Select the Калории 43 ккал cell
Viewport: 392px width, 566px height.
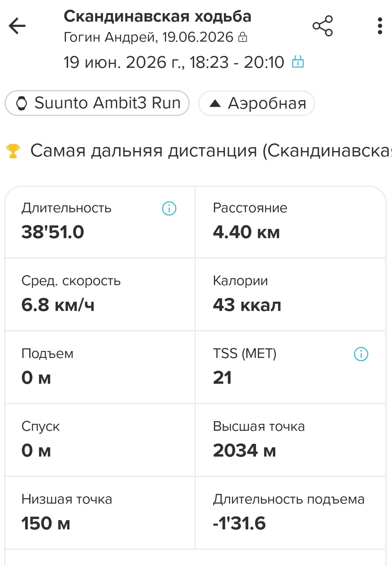pos(291,295)
